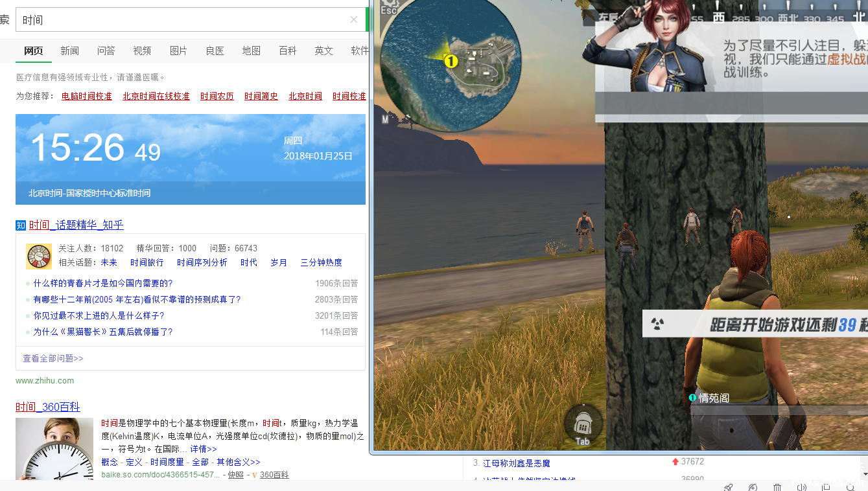Open recommended link 时间农历
Screen dimensions: 868x491
217,96
